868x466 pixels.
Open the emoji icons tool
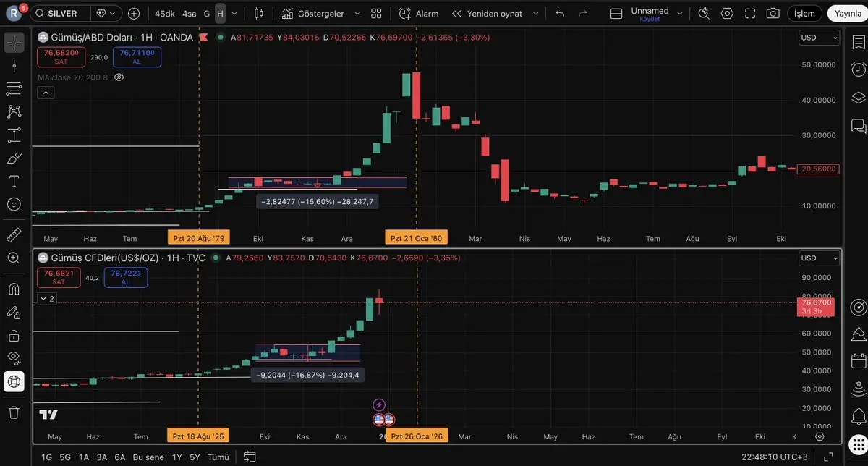click(x=14, y=204)
